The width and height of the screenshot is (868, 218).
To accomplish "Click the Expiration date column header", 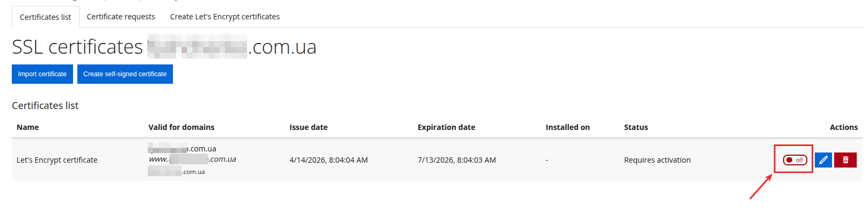I will click(x=446, y=127).
